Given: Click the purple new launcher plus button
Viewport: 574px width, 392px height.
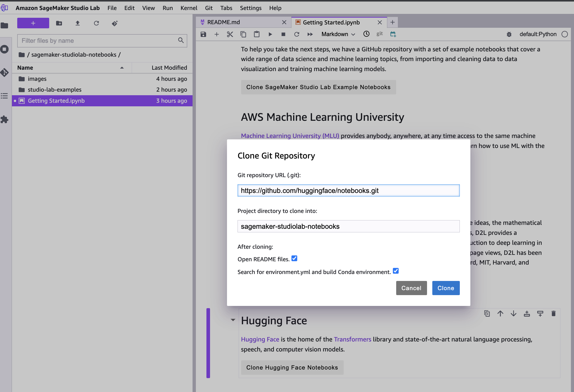Looking at the screenshot, I should pyautogui.click(x=33, y=23).
